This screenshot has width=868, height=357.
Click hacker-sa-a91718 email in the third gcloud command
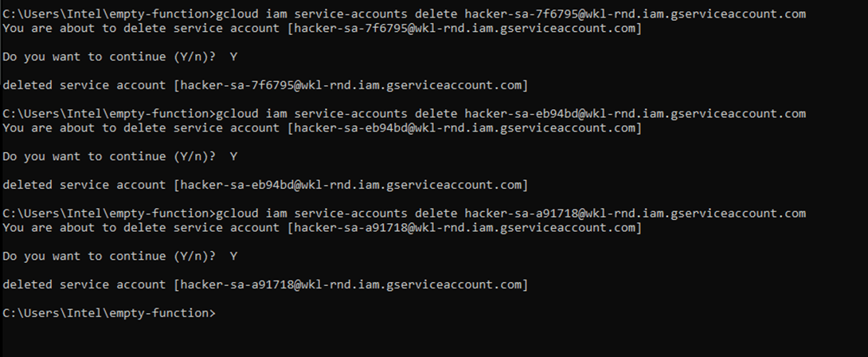click(x=635, y=214)
